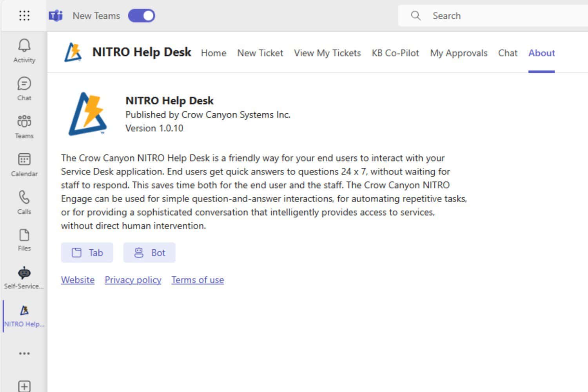Image resolution: width=588 pixels, height=392 pixels.
Task: Switch to View My Tickets tab
Action: (x=327, y=53)
